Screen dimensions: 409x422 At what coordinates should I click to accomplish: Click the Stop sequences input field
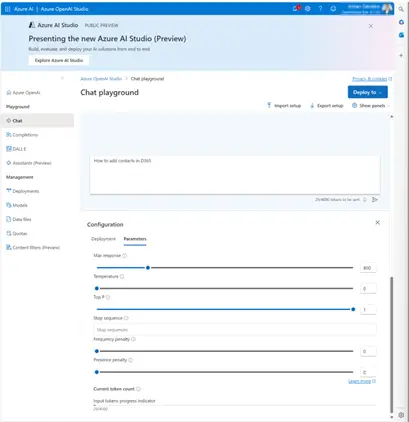235,330
